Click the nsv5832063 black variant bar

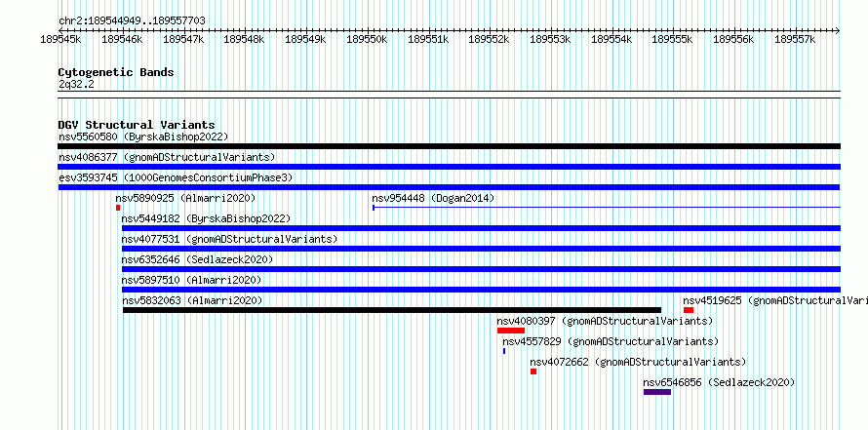[392, 310]
